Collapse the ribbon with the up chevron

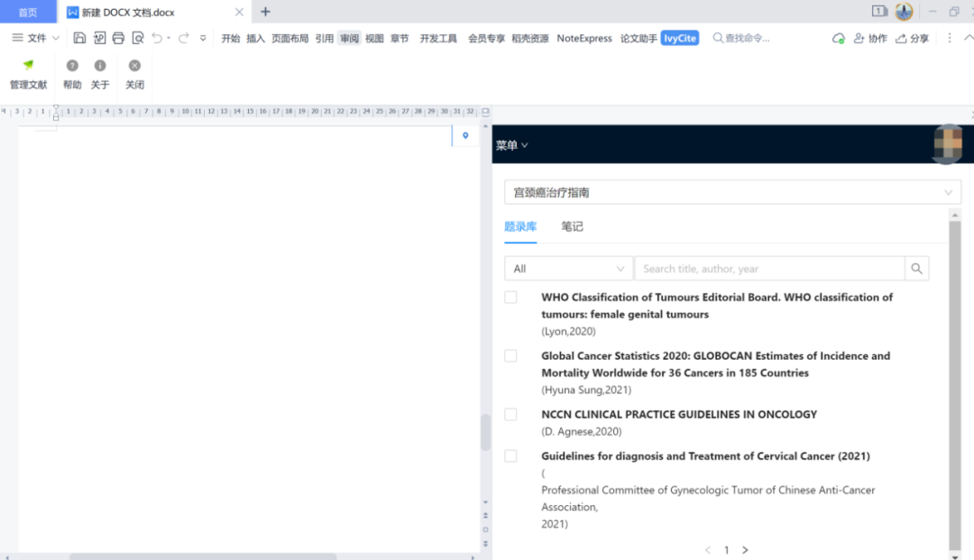click(x=969, y=39)
